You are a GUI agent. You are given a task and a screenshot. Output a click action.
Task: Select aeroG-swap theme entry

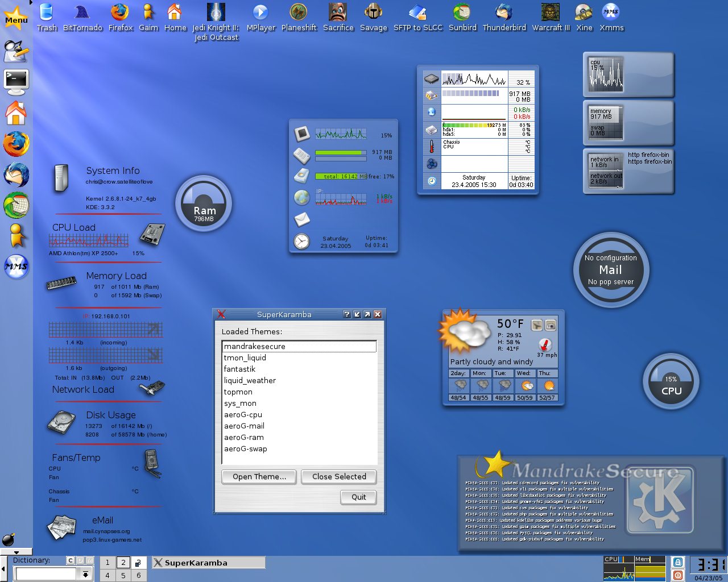[x=299, y=448]
